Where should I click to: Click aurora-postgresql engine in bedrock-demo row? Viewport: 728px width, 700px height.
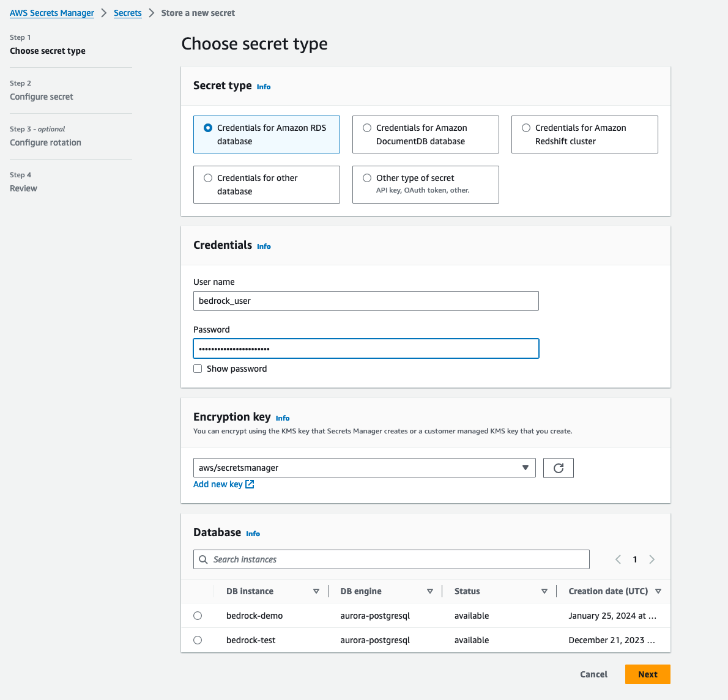click(375, 616)
